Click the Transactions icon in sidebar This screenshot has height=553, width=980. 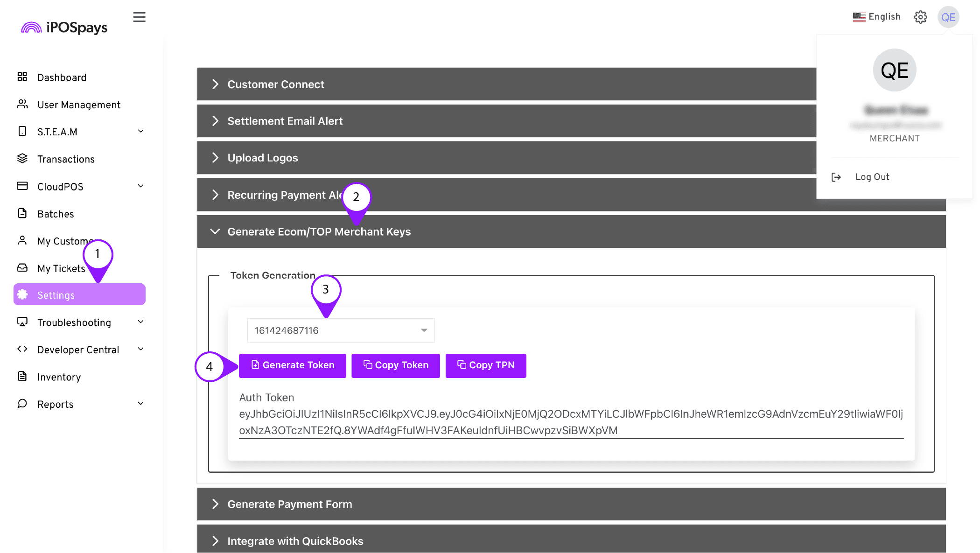23,159
